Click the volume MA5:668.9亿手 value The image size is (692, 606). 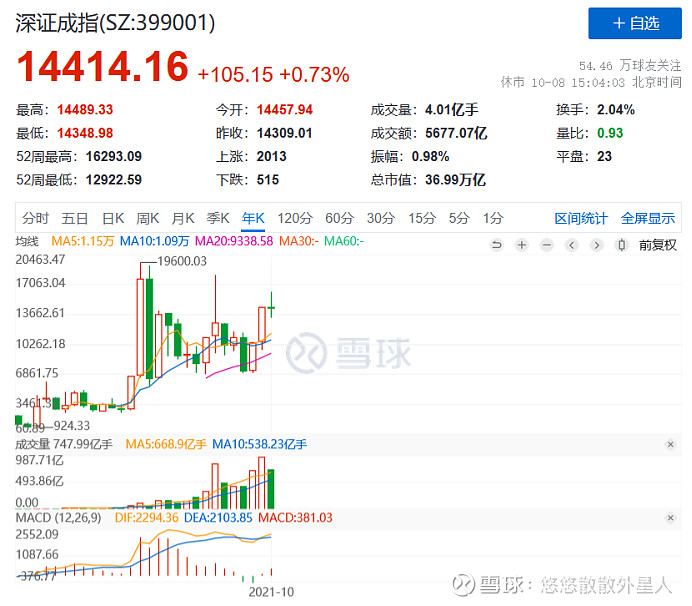[166, 444]
